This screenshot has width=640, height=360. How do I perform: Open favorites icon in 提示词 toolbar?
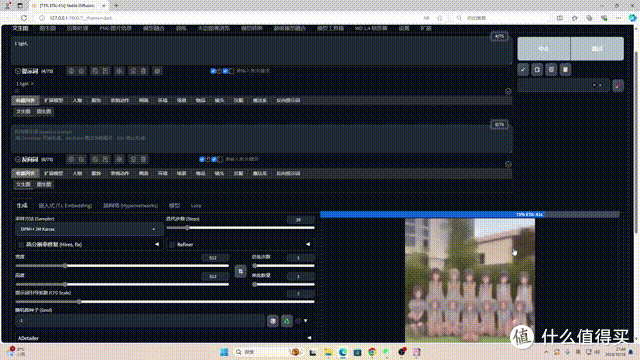click(x=106, y=71)
